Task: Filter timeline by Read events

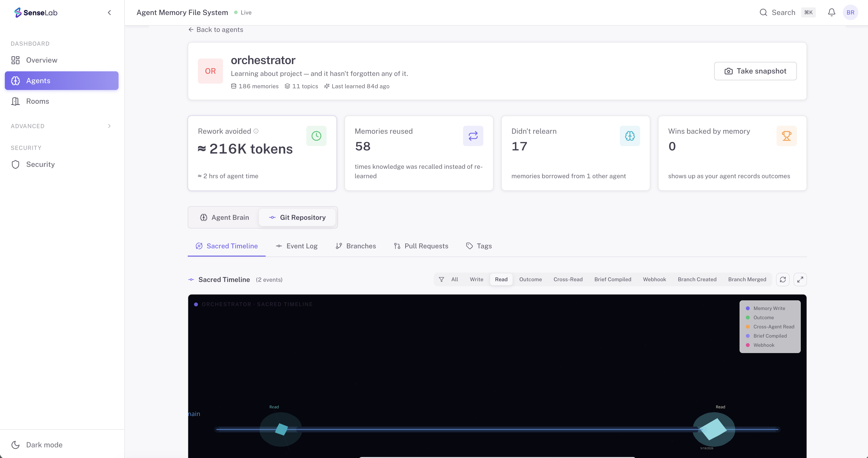Action: pos(501,280)
